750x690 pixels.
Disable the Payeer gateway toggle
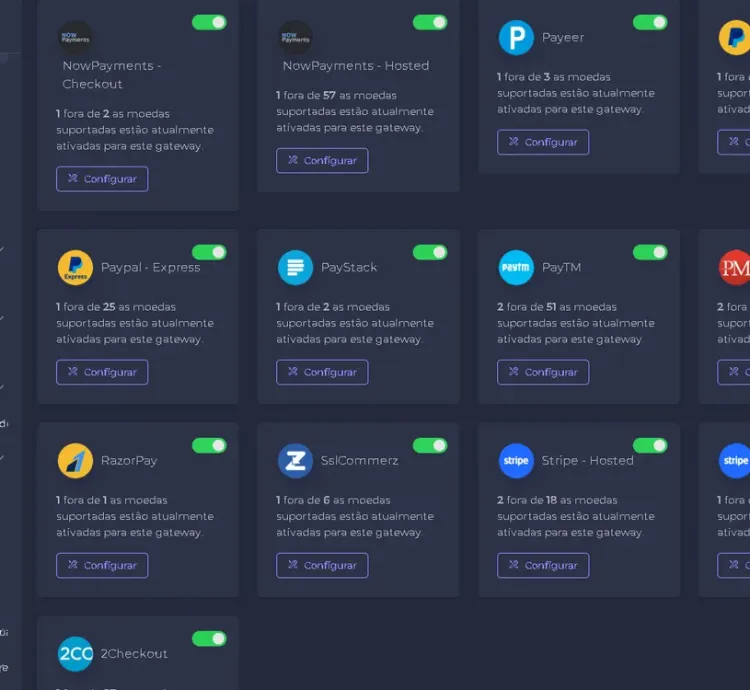tap(650, 22)
